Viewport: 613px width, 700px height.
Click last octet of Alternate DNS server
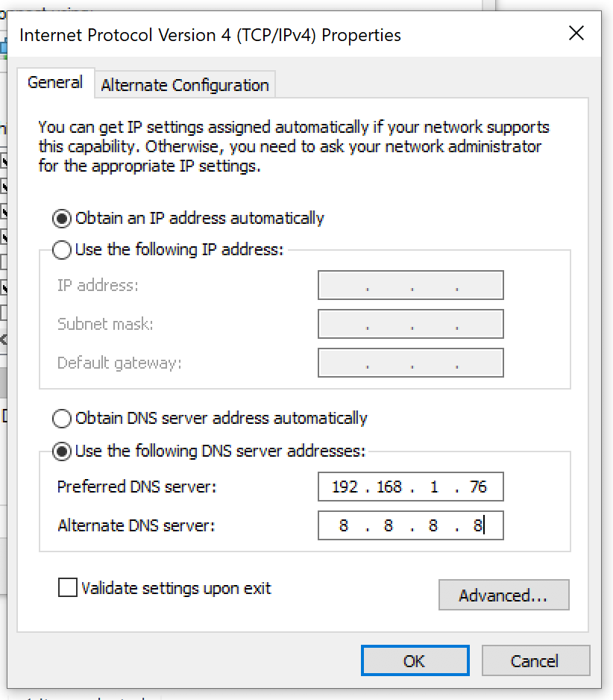(477, 526)
